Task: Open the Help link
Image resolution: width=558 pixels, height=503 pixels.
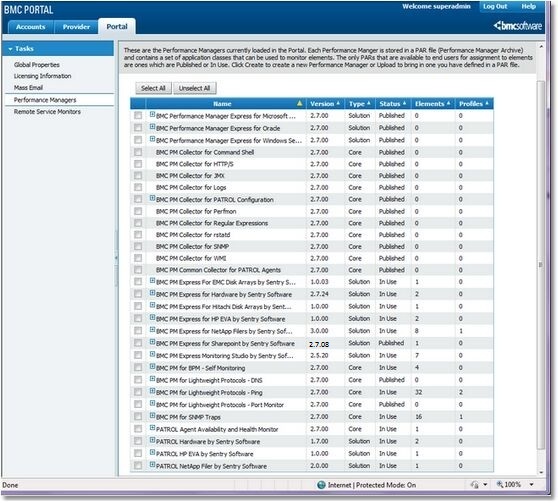Action: click(x=528, y=6)
